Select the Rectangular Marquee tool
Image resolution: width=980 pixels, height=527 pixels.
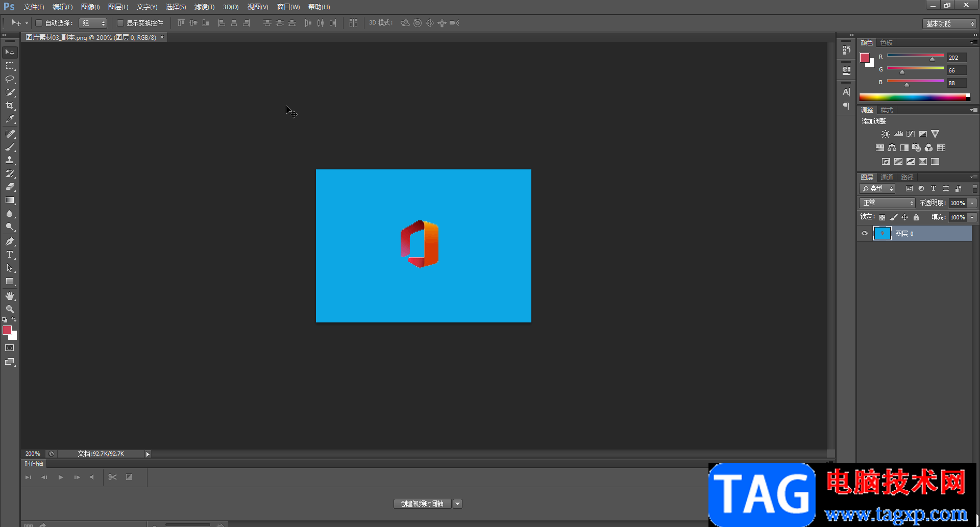(10, 66)
